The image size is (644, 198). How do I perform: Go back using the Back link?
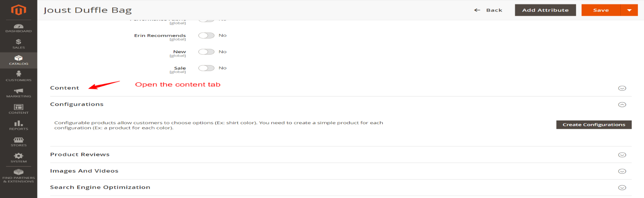point(489,10)
